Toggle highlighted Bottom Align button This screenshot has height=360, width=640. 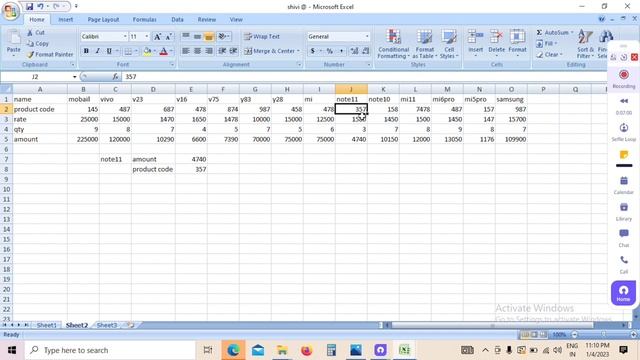tap(209, 37)
